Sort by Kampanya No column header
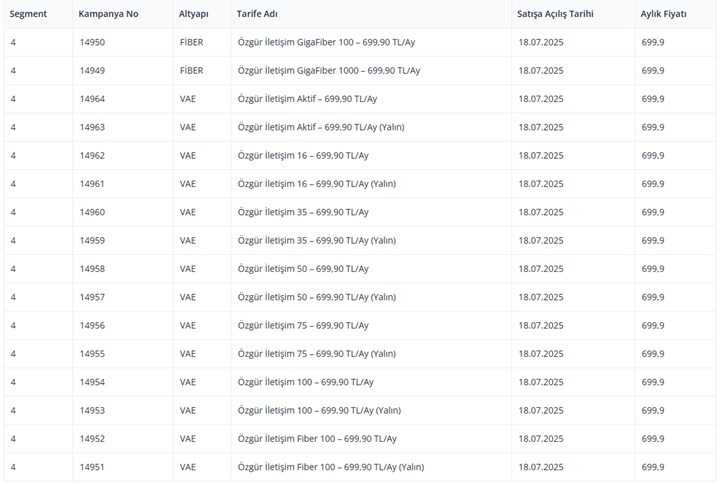Image resolution: width=720 pixels, height=484 pixels. 108,14
